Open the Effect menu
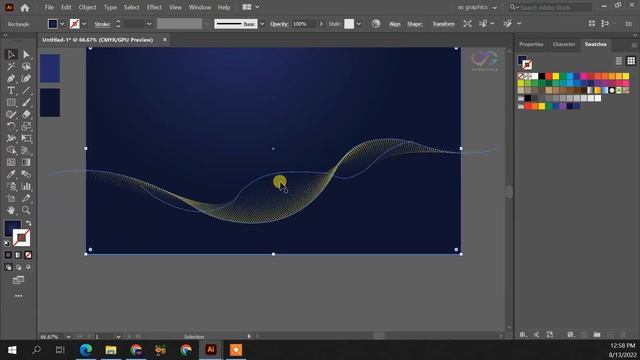Screen dimensions: 640x360 click(x=154, y=7)
